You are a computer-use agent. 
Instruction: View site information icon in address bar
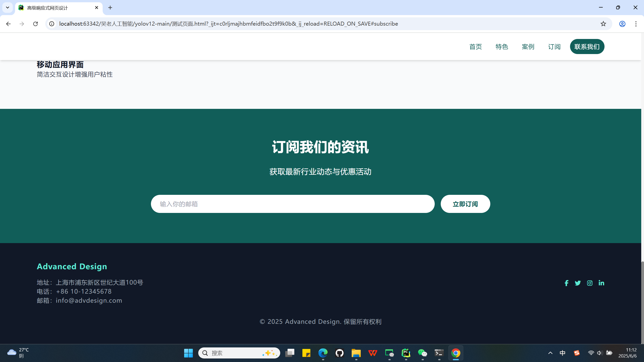coord(52,24)
